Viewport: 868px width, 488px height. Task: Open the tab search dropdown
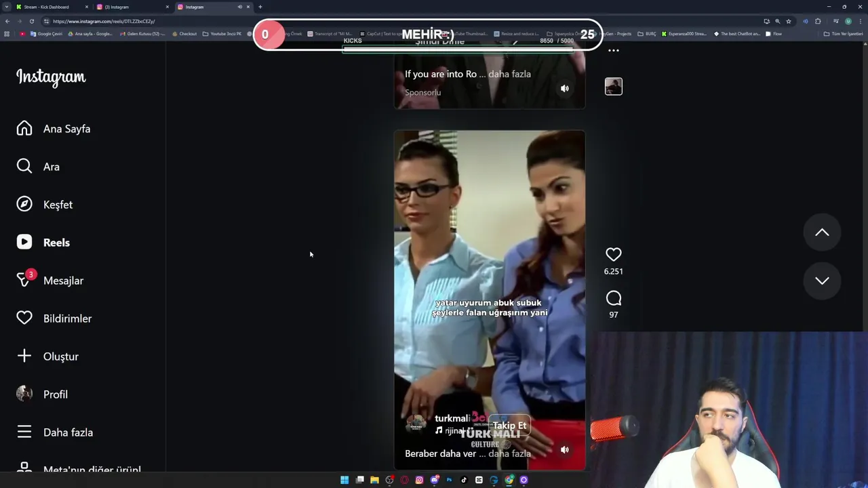pyautogui.click(x=7, y=7)
